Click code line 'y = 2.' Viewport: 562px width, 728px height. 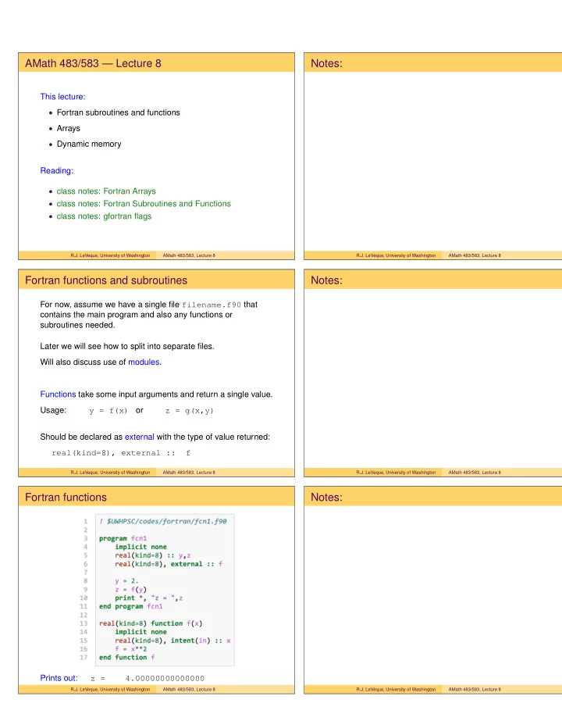[126, 581]
